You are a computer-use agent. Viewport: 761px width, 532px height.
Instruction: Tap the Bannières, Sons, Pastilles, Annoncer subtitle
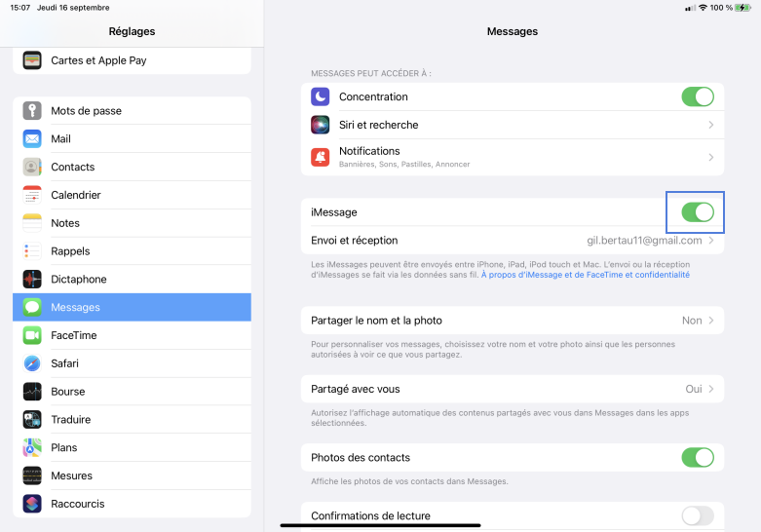pyautogui.click(x=404, y=164)
